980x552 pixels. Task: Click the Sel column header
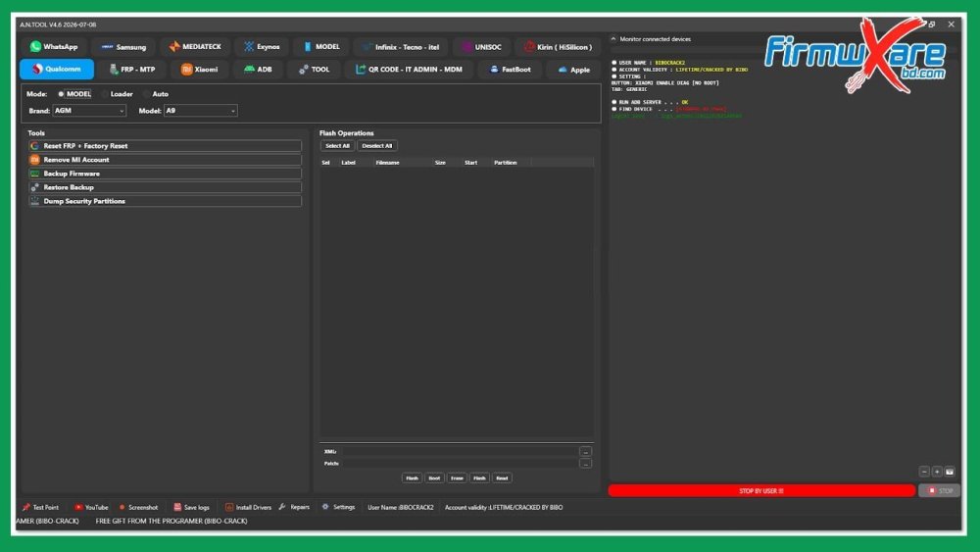[x=325, y=163]
